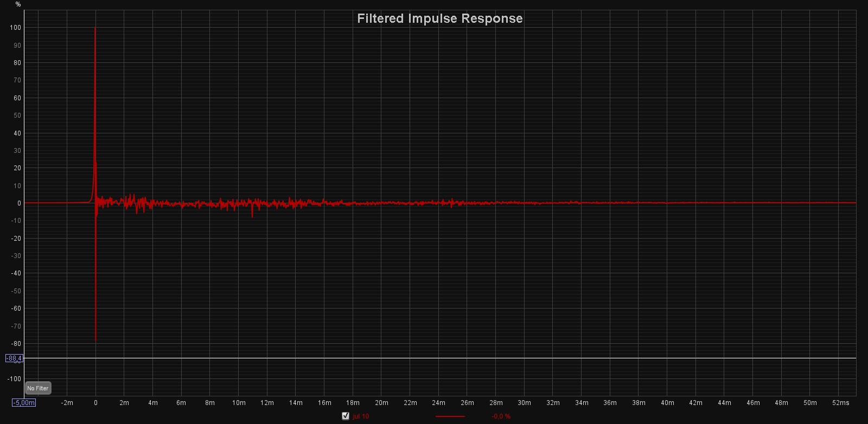The width and height of the screenshot is (868, 424).
Task: Toggle the jul 10 trace checkbox
Action: click(346, 416)
